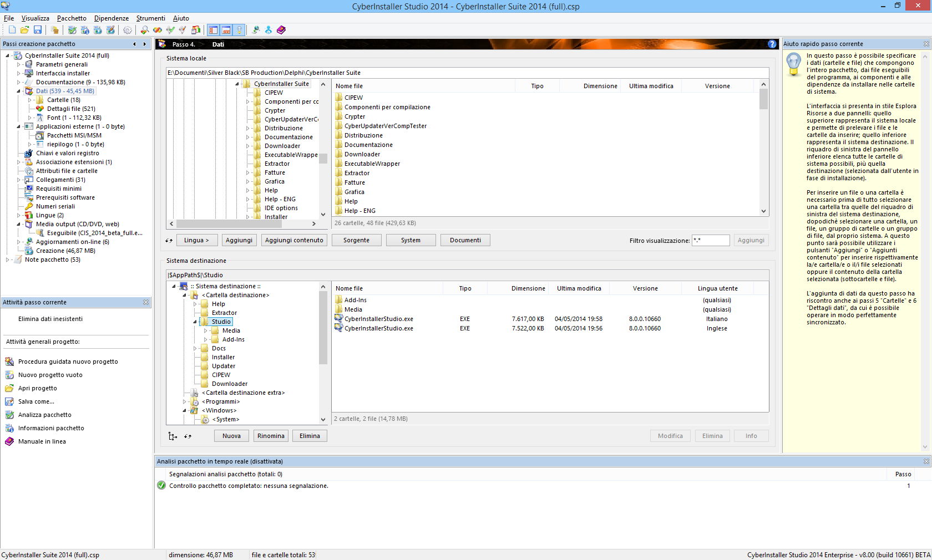Toggle the quick help lightbulb toolbar button
The width and height of the screenshot is (932, 560).
(239, 30)
